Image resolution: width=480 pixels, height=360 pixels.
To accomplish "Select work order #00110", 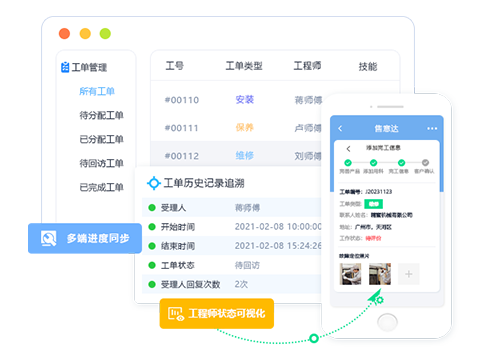I will tap(182, 100).
